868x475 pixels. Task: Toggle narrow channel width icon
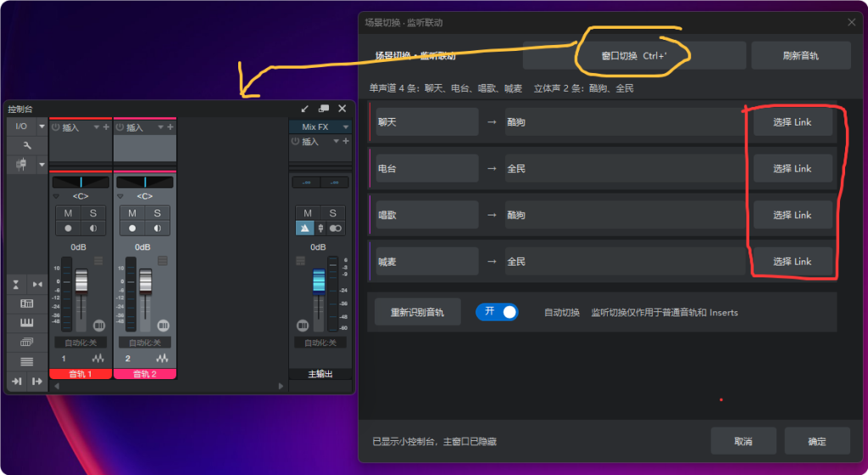click(x=37, y=284)
